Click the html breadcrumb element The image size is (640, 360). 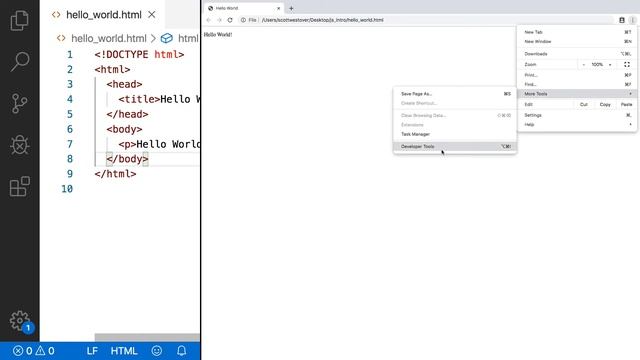click(x=188, y=38)
